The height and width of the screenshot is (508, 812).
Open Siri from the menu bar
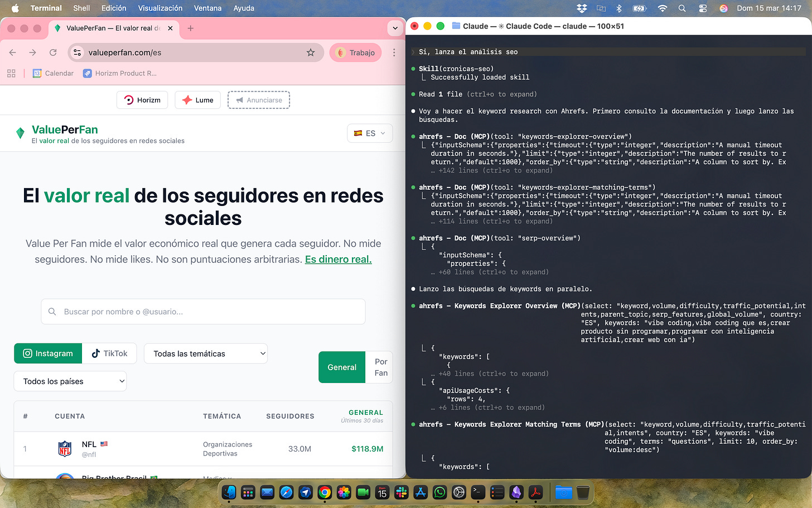(723, 8)
